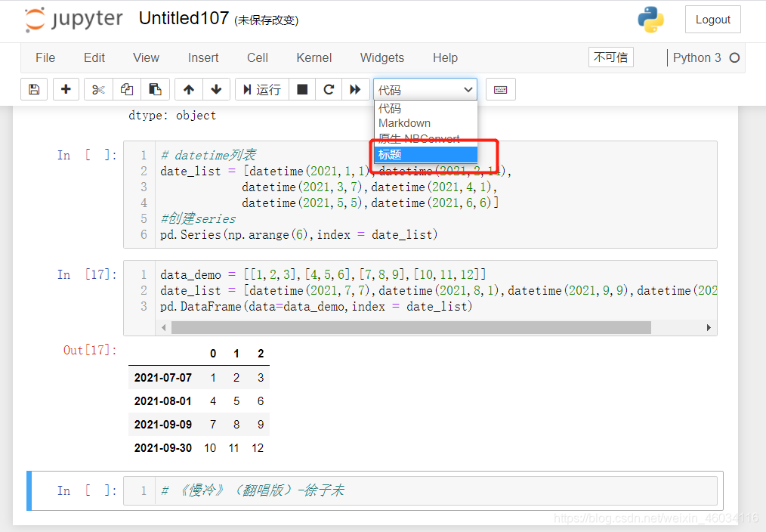The height and width of the screenshot is (532, 766).
Task: Click the In [17] prompt
Action: [x=87, y=274]
